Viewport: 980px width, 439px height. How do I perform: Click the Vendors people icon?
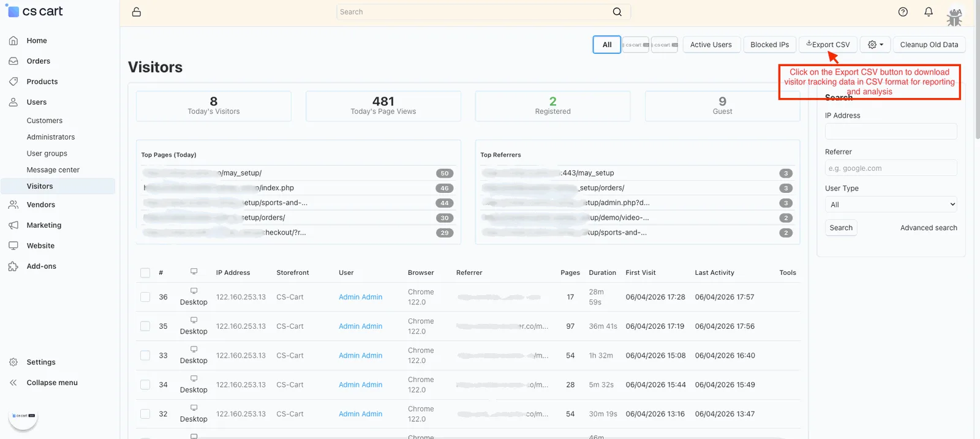click(13, 204)
